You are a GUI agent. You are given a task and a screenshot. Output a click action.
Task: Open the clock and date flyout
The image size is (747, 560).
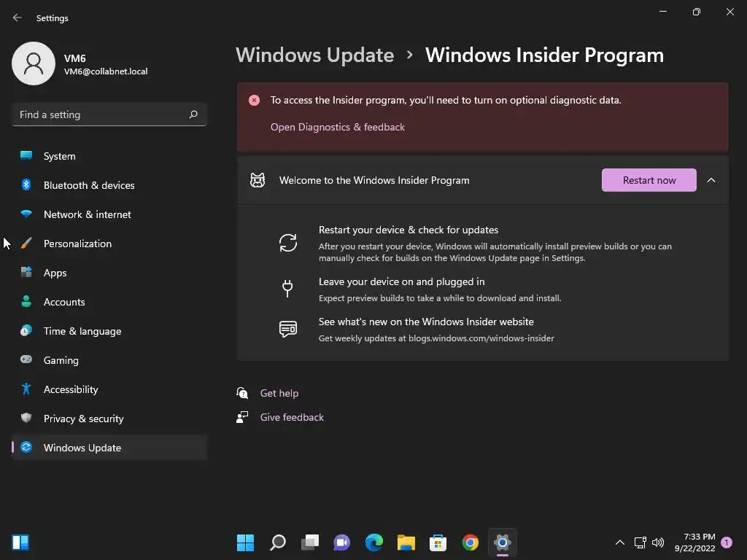694,542
